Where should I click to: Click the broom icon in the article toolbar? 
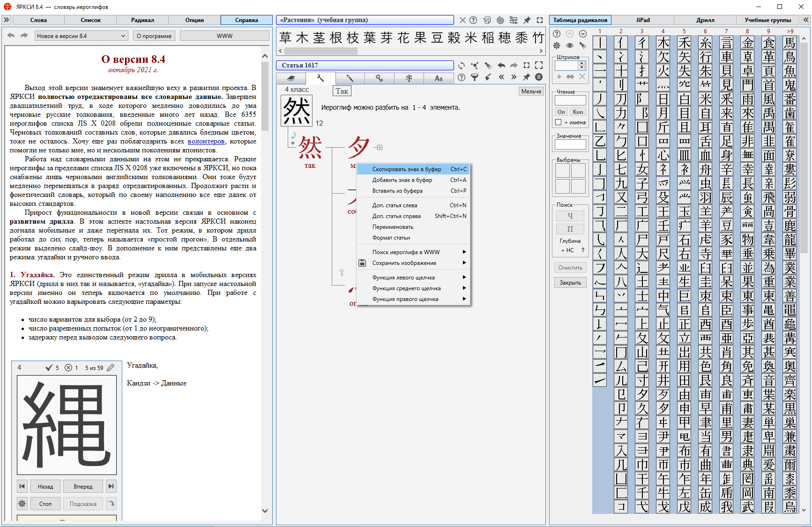488,77
